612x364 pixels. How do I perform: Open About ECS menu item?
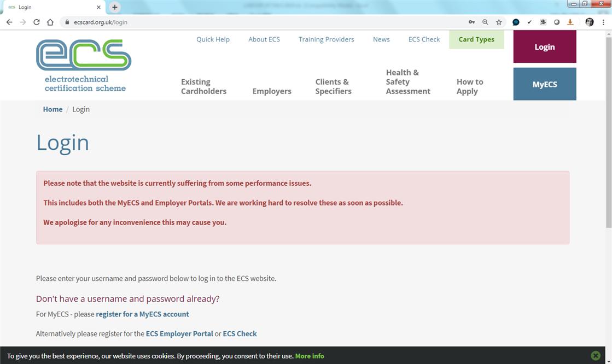pos(264,39)
